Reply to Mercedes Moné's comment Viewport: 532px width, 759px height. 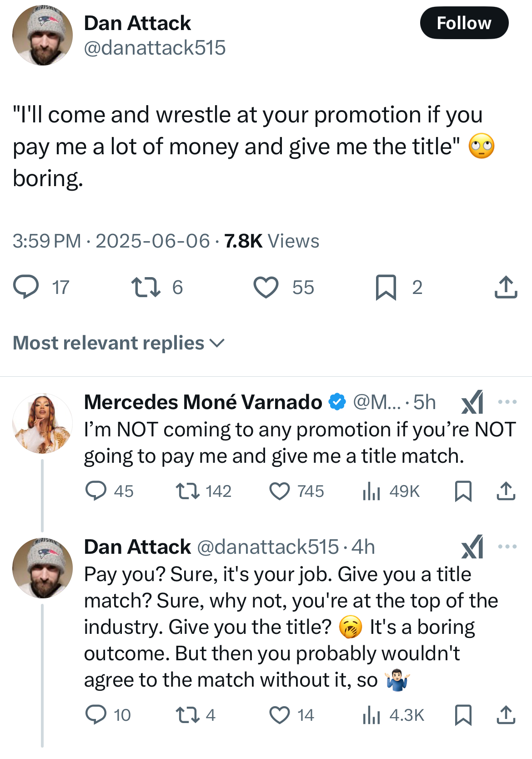coord(96,491)
